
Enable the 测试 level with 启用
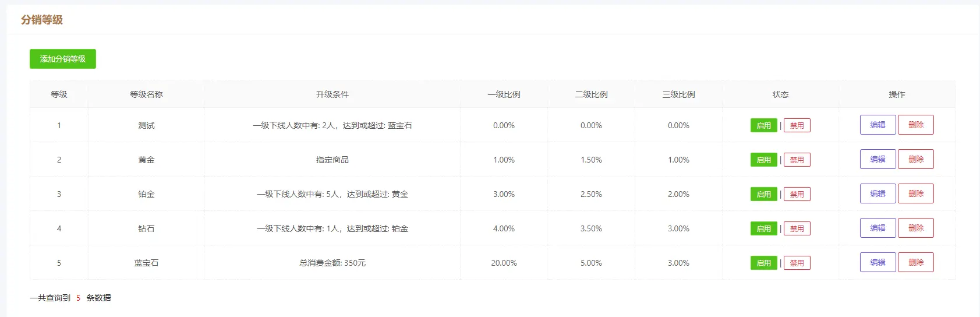tap(763, 125)
